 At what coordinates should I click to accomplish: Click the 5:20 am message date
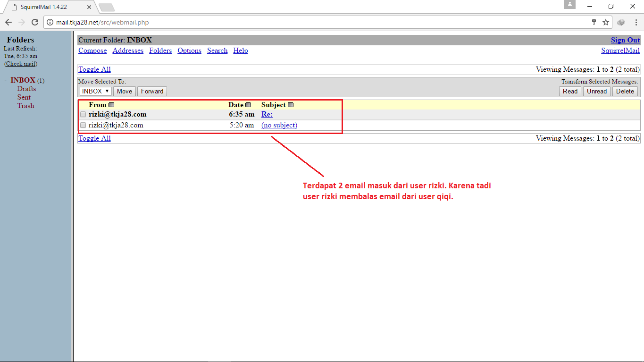coord(242,125)
